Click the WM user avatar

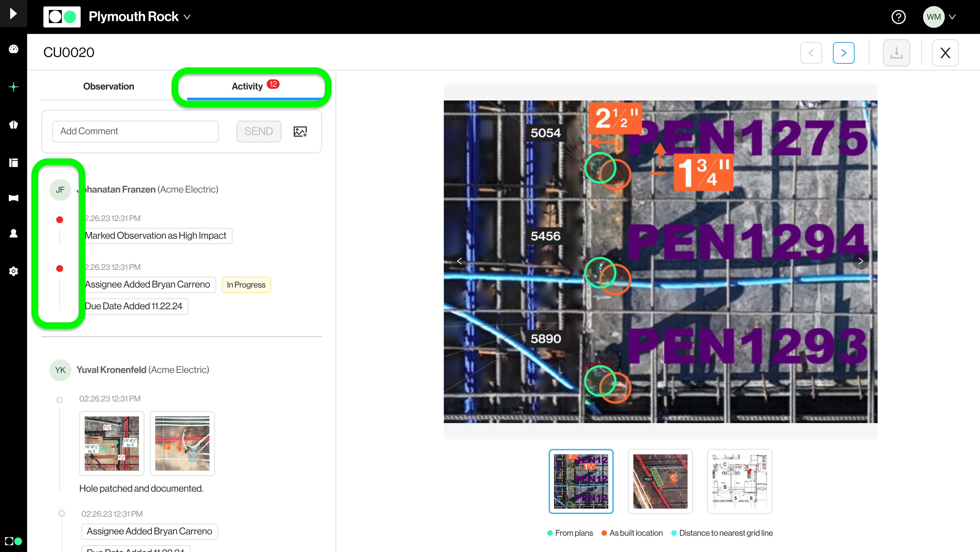tap(934, 17)
